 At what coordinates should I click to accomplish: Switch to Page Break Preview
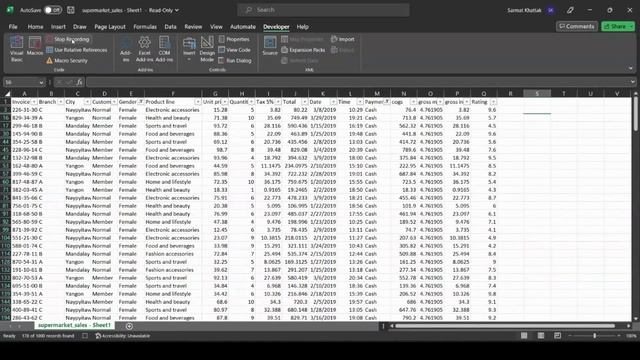[x=558, y=336]
